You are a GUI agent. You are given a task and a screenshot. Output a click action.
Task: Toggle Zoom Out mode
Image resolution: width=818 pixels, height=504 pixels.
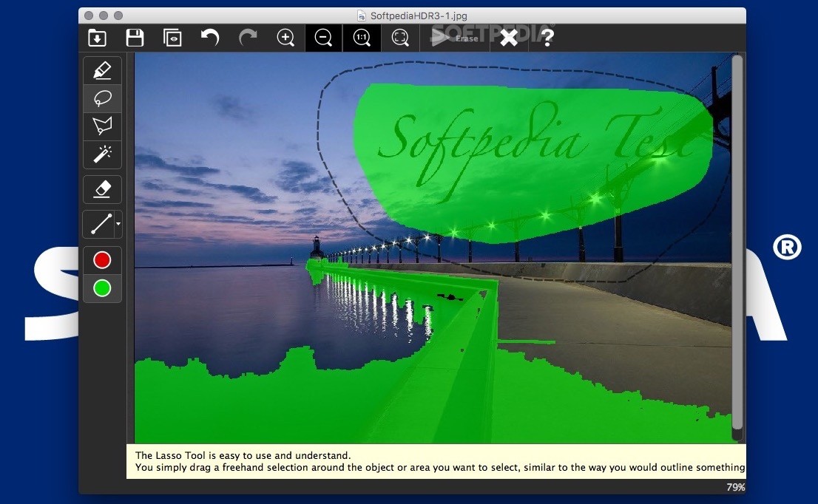323,37
